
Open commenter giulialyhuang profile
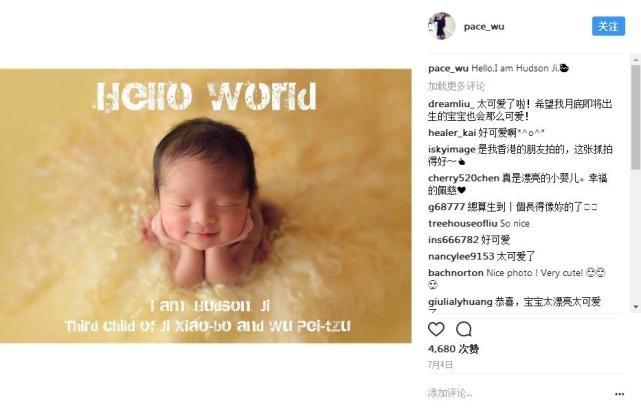click(x=460, y=302)
